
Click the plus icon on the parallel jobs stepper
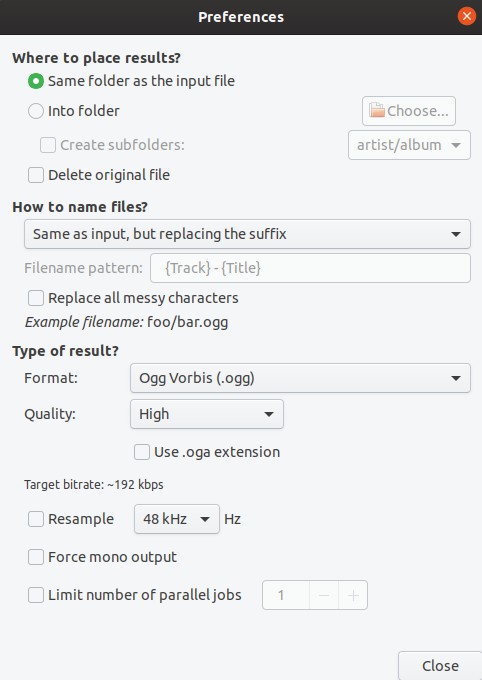pyautogui.click(x=353, y=595)
